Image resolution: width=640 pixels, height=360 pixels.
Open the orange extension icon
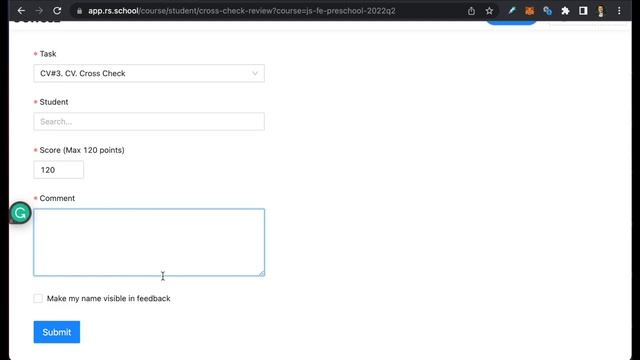pos(529,11)
